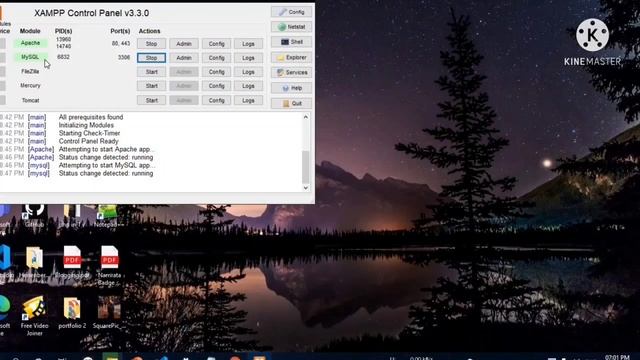Toggle the MySQL service checkbox
The width and height of the screenshot is (640, 360).
coord(2,58)
